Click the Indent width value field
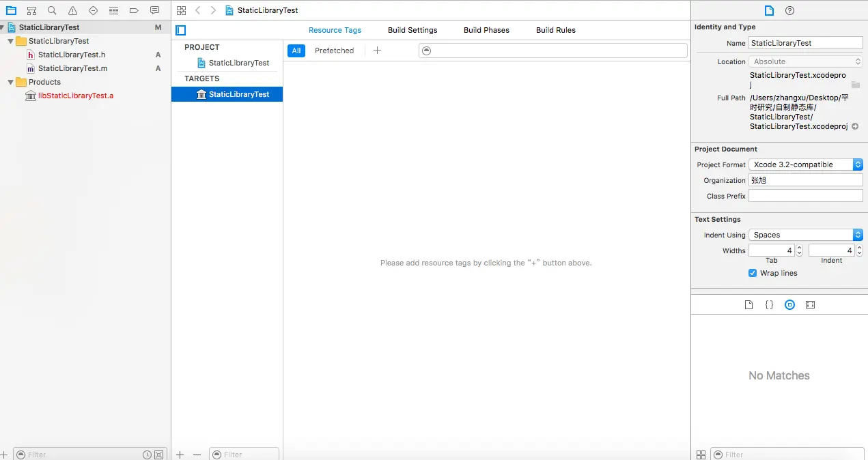 click(x=832, y=250)
